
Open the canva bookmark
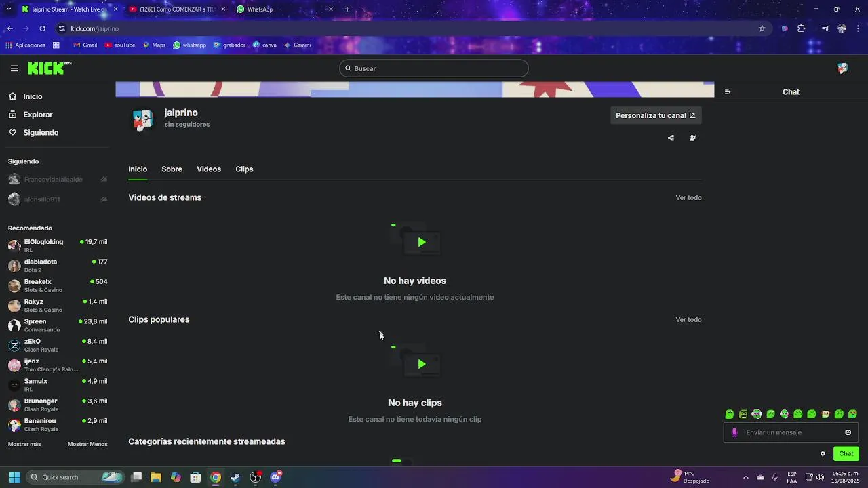coord(264,45)
